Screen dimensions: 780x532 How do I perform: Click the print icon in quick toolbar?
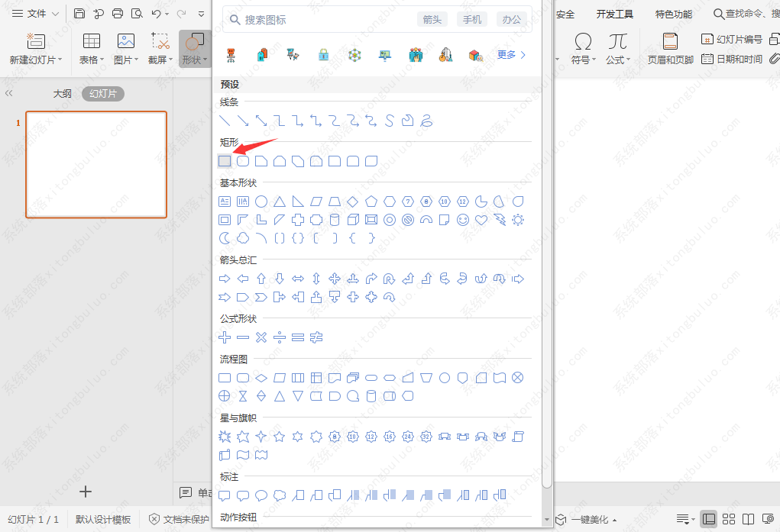118,14
